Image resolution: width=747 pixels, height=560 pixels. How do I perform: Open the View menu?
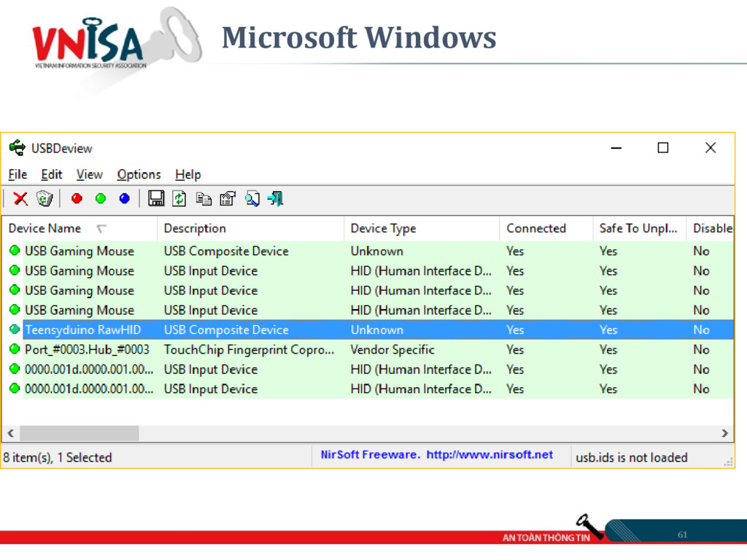coord(90,174)
